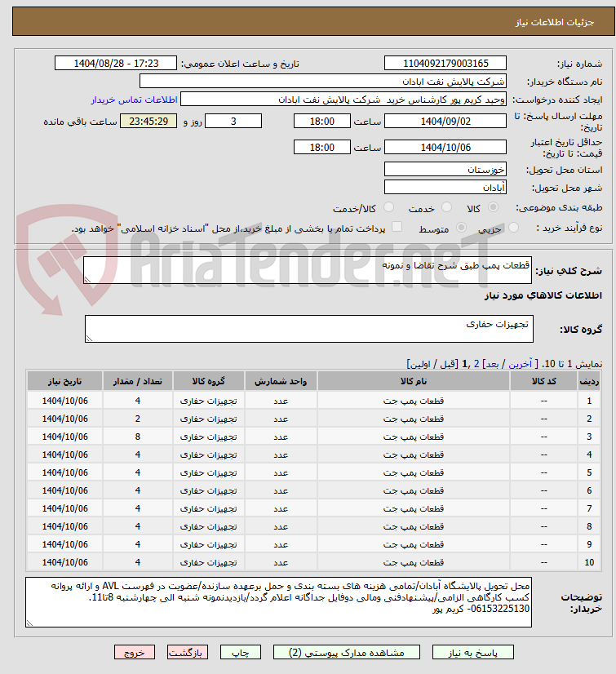
Task: Select the کالا radio button
Action: tap(493, 207)
